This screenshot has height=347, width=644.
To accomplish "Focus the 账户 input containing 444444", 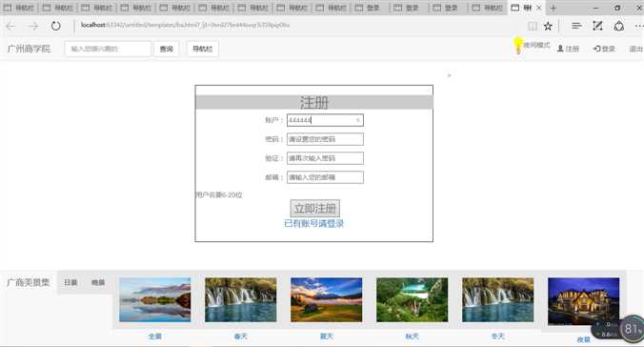I will coord(325,120).
